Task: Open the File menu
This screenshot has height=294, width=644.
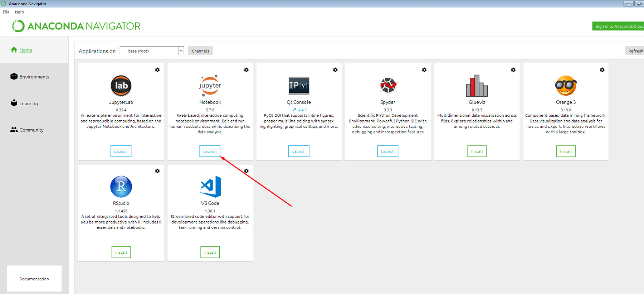Action: coord(6,12)
